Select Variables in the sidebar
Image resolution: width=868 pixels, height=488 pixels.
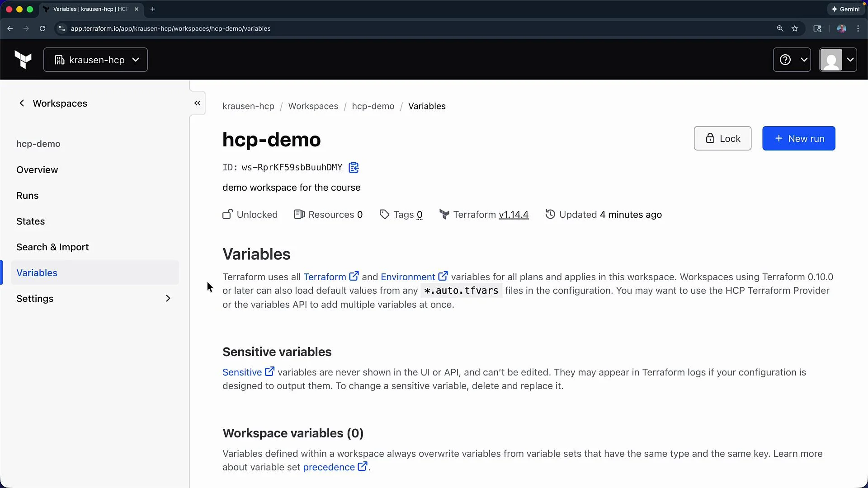pos(95,272)
